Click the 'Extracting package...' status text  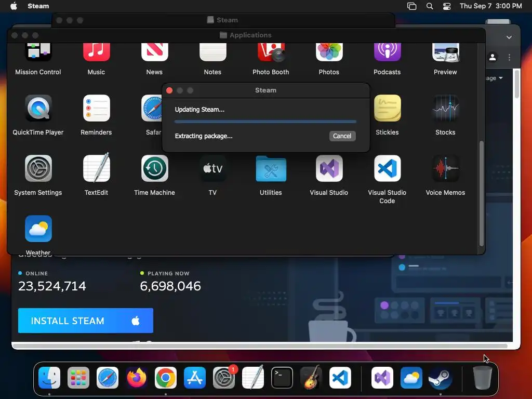click(204, 136)
